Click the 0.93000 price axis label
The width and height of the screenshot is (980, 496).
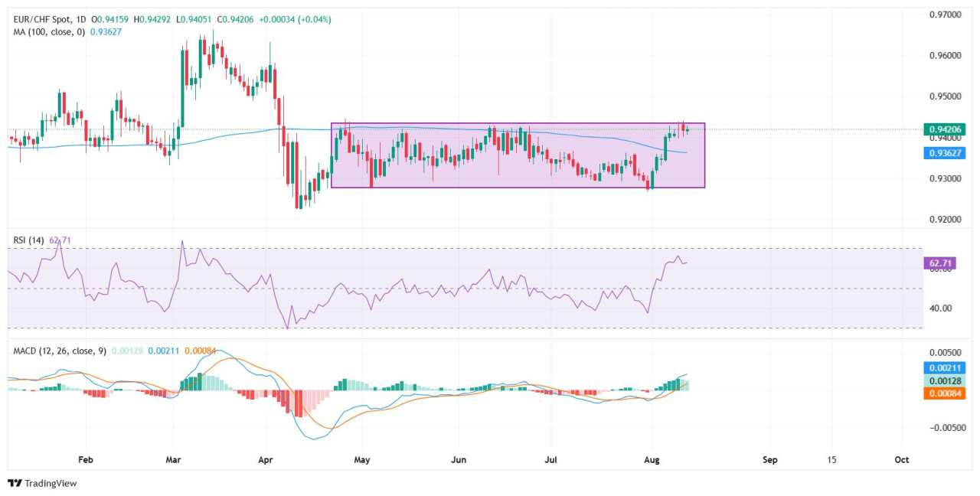(946, 178)
